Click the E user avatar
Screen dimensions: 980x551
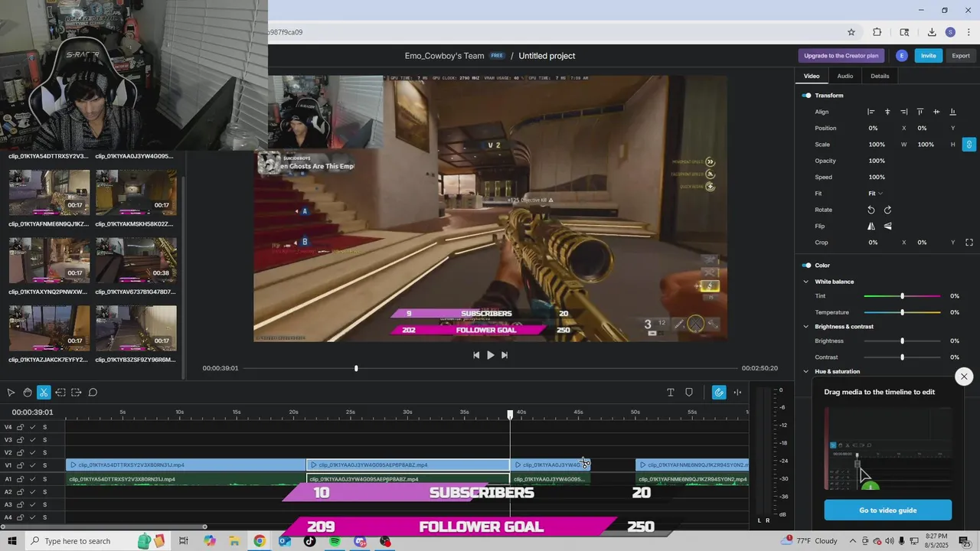(x=902, y=56)
